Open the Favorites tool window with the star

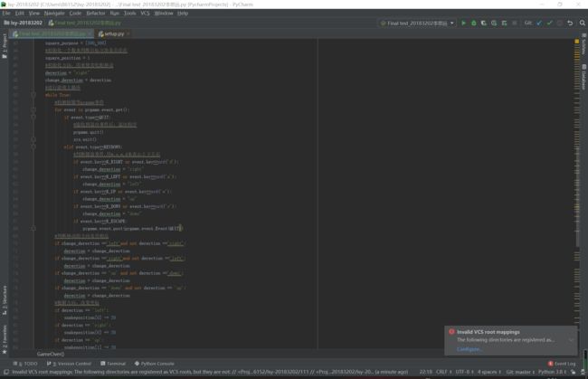click(x=5, y=339)
